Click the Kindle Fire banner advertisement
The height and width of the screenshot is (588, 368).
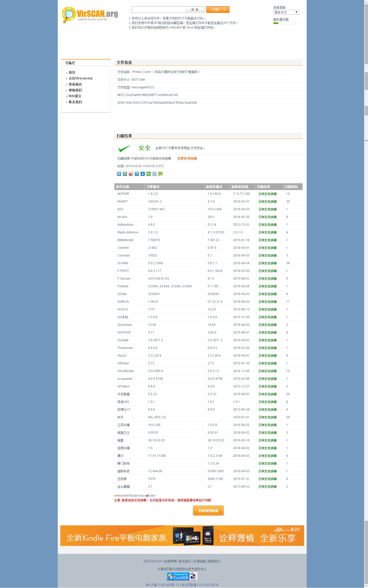(x=182, y=536)
